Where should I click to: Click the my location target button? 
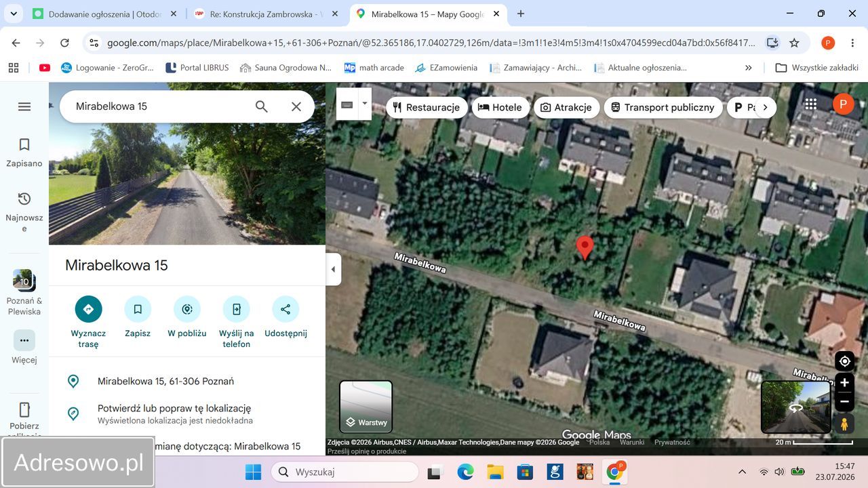(844, 361)
